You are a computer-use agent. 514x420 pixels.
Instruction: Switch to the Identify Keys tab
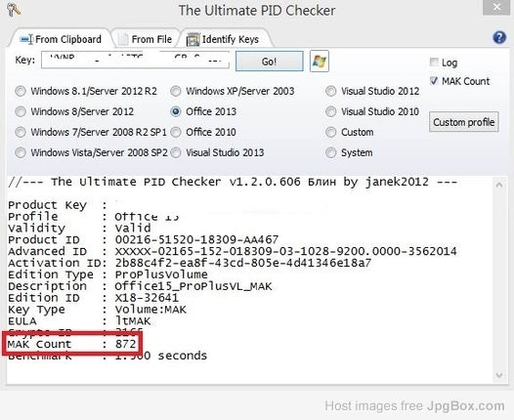[x=226, y=39]
